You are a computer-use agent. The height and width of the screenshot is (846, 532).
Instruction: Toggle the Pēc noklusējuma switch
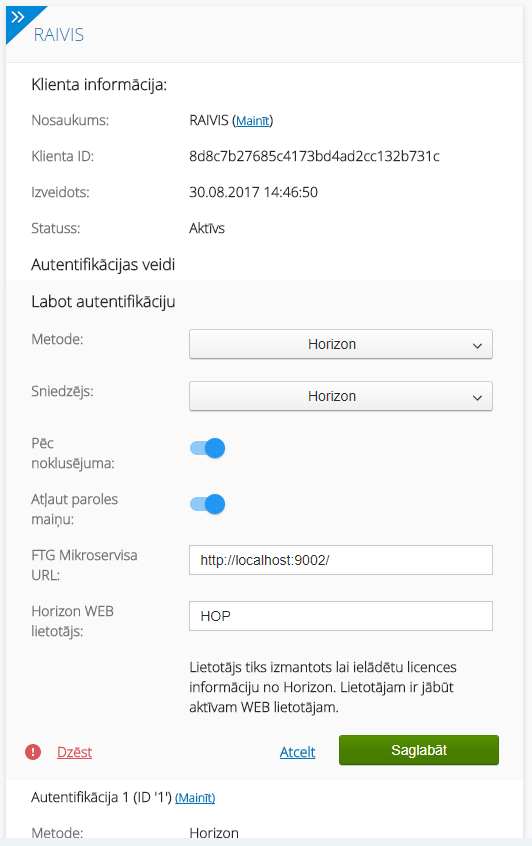pyautogui.click(x=207, y=448)
